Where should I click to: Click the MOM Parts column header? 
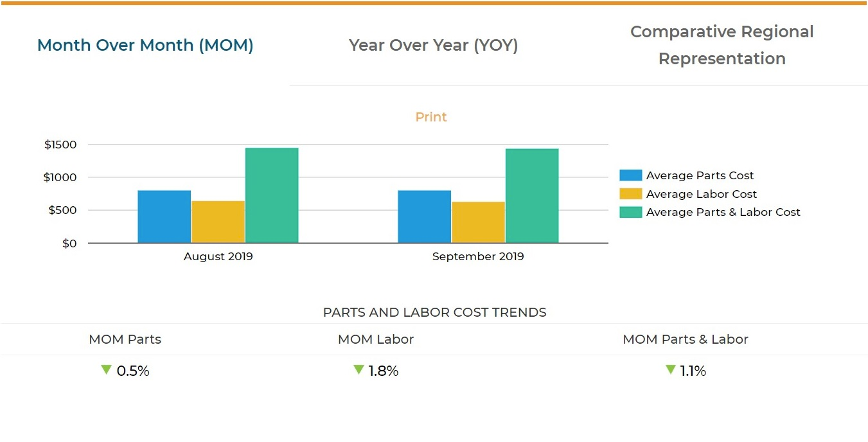click(x=125, y=339)
